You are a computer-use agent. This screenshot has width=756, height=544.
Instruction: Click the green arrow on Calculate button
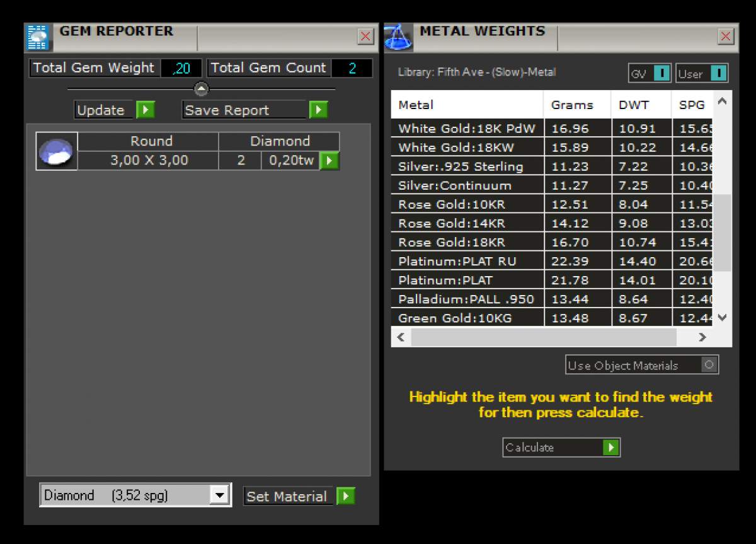click(x=610, y=448)
